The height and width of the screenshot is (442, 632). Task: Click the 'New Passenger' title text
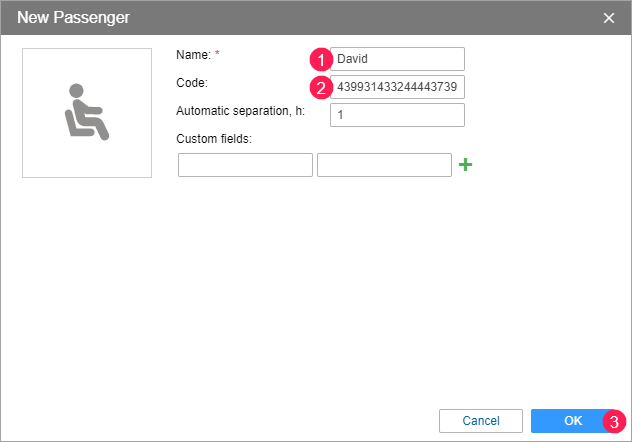(73, 18)
